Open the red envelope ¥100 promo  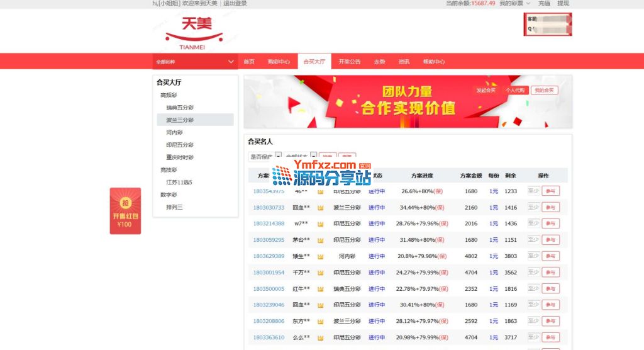[x=125, y=211]
